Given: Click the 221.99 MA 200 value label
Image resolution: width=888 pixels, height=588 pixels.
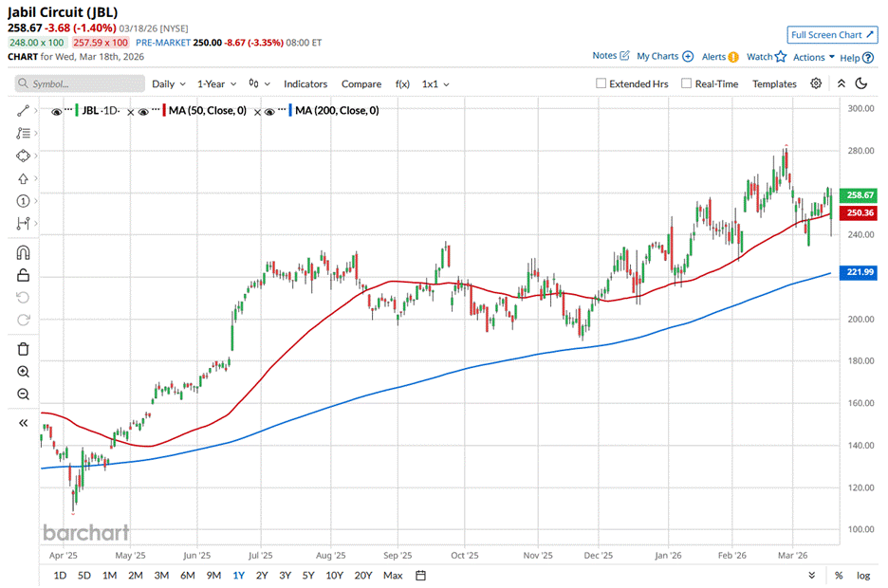Looking at the screenshot, I should click(x=859, y=272).
